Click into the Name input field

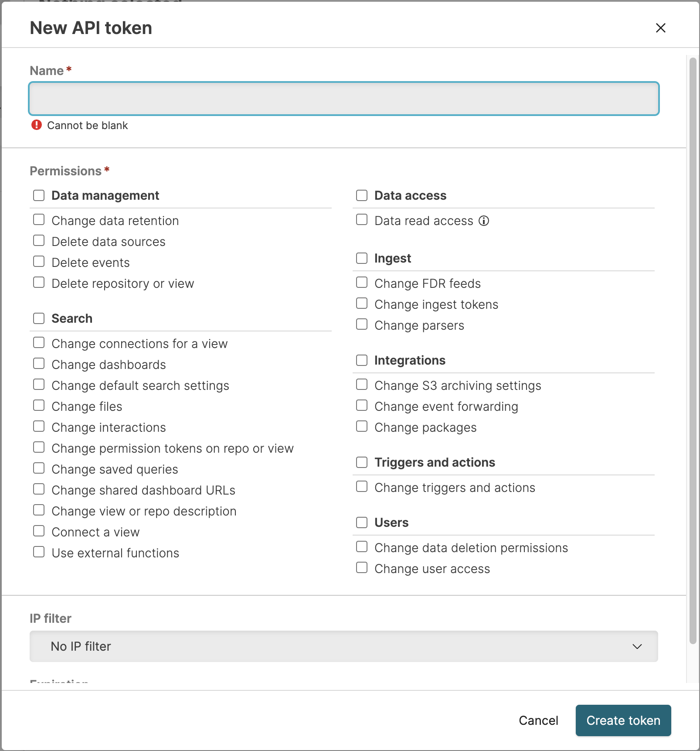(x=343, y=99)
